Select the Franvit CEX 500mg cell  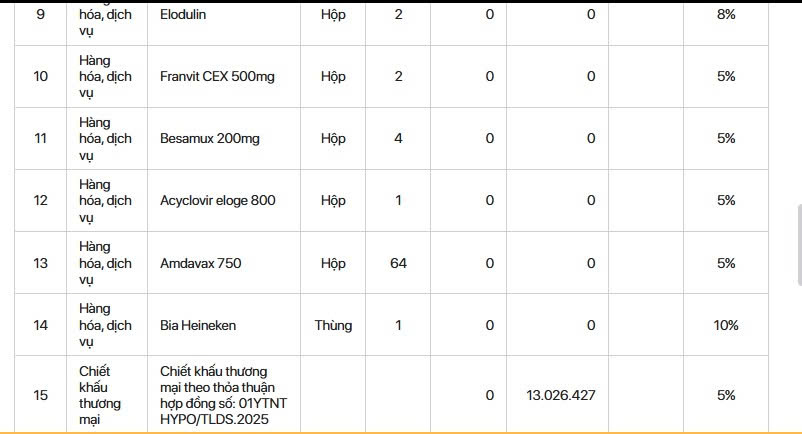tap(206, 76)
